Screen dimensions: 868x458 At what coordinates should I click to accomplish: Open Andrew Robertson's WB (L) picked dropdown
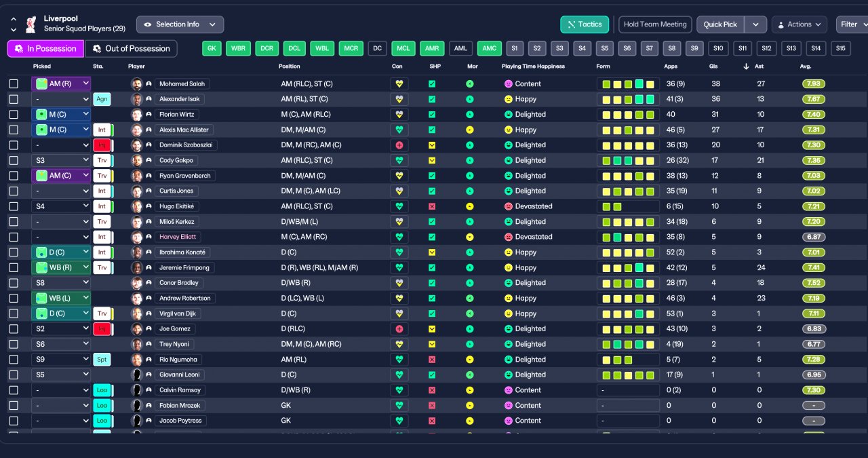click(x=61, y=299)
